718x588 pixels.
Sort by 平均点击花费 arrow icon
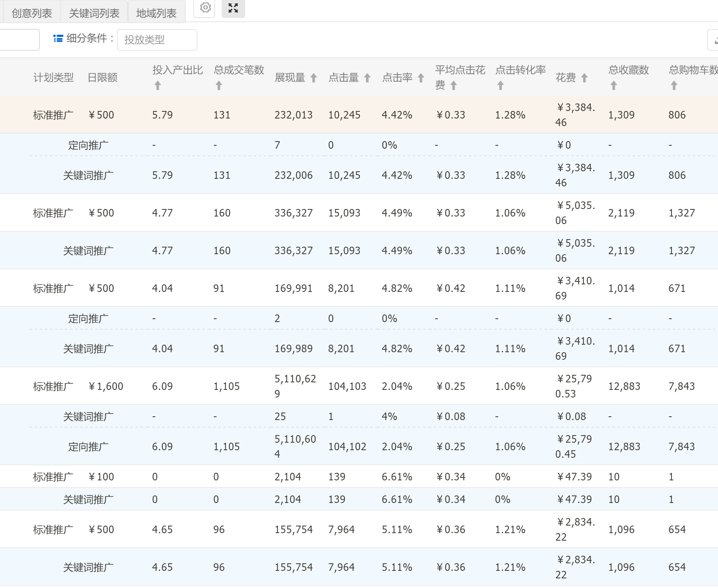click(x=454, y=85)
